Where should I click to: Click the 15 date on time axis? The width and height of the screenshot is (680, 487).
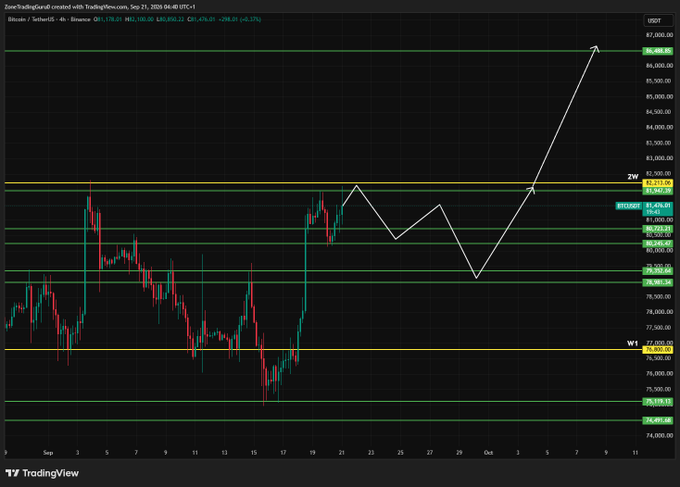[254, 453]
